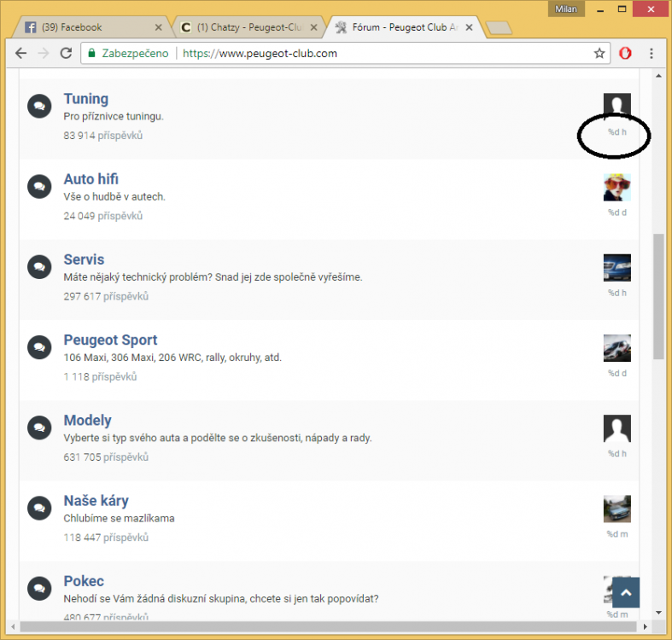Click 'Chlubíme se mazlíkama' description

(119, 518)
